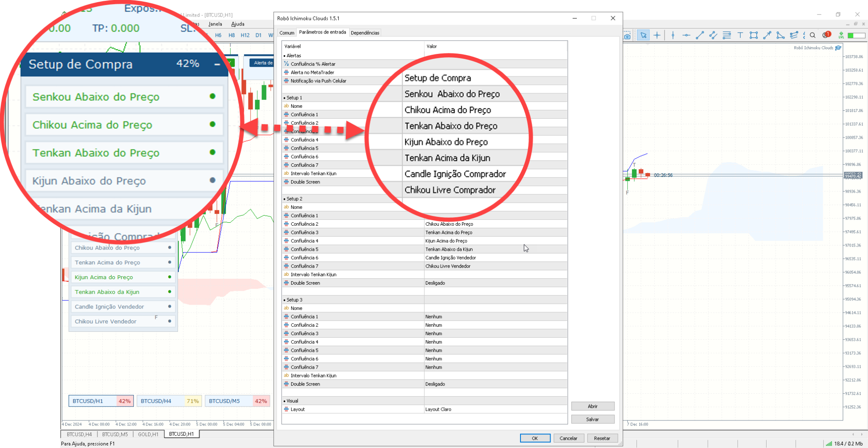Select the rectangle shapes tool
This screenshot has width=868, height=448.
click(x=754, y=36)
